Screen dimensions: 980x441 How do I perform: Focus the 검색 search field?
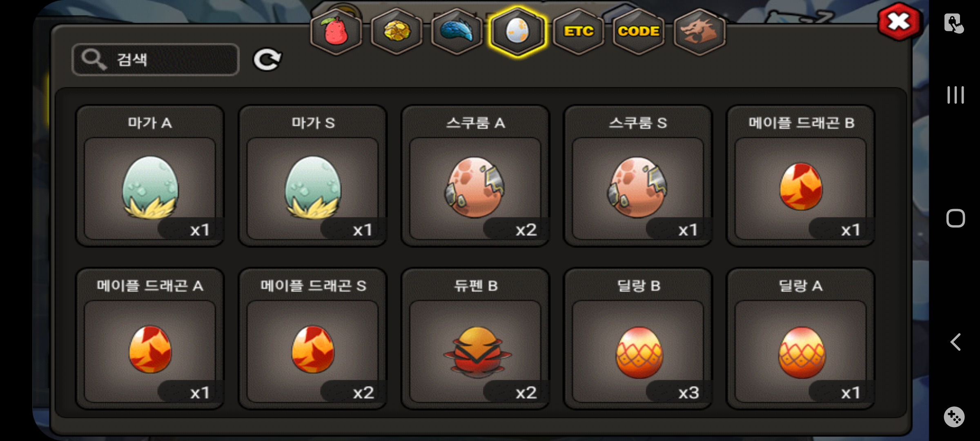[x=155, y=60]
